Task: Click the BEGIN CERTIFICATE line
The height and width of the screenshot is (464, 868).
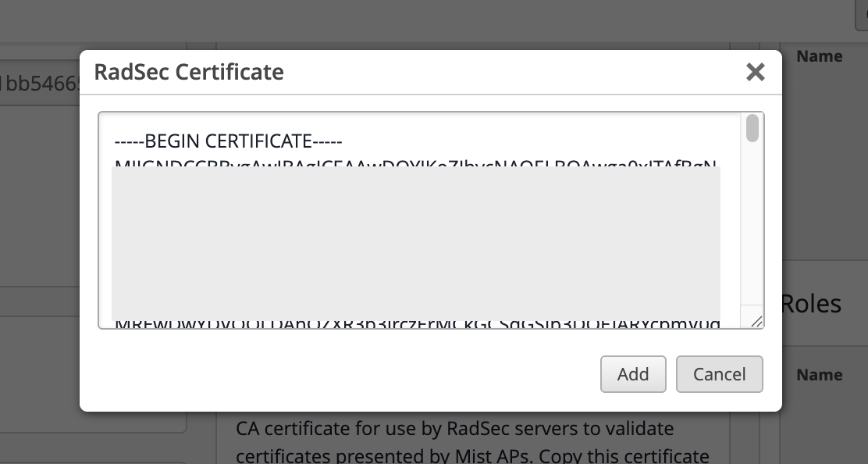Action: pyautogui.click(x=228, y=141)
